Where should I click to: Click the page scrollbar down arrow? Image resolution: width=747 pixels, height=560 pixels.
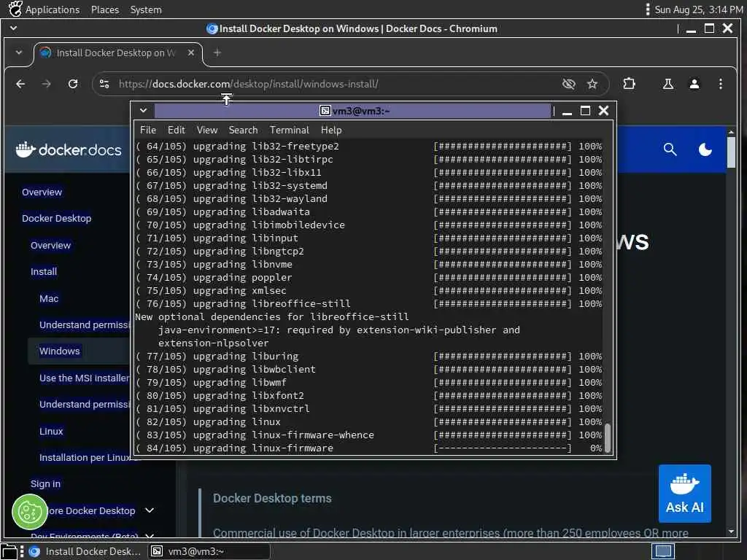(x=731, y=531)
